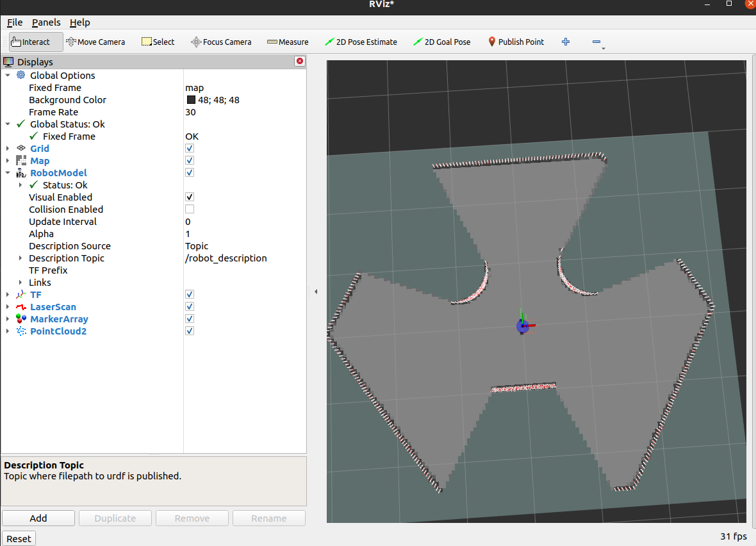Image resolution: width=756 pixels, height=546 pixels.
Task: Click the Background Color swatch
Action: (x=191, y=100)
